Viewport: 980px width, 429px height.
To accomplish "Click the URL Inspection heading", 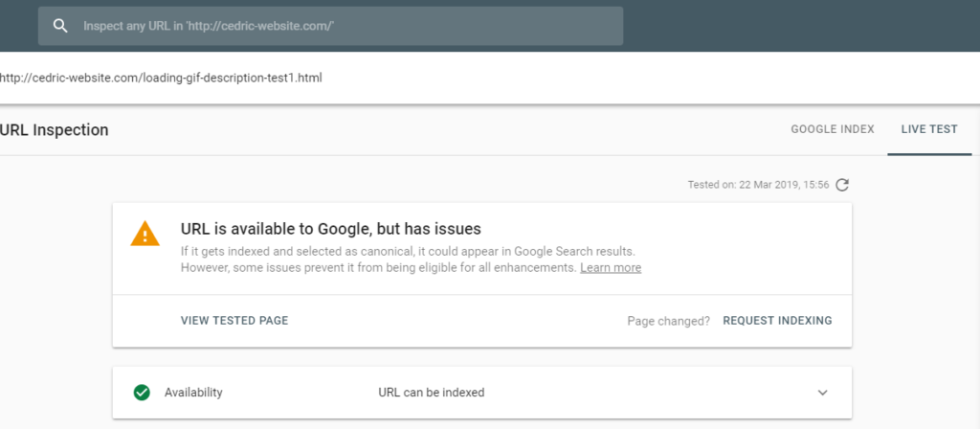I will tap(55, 130).
